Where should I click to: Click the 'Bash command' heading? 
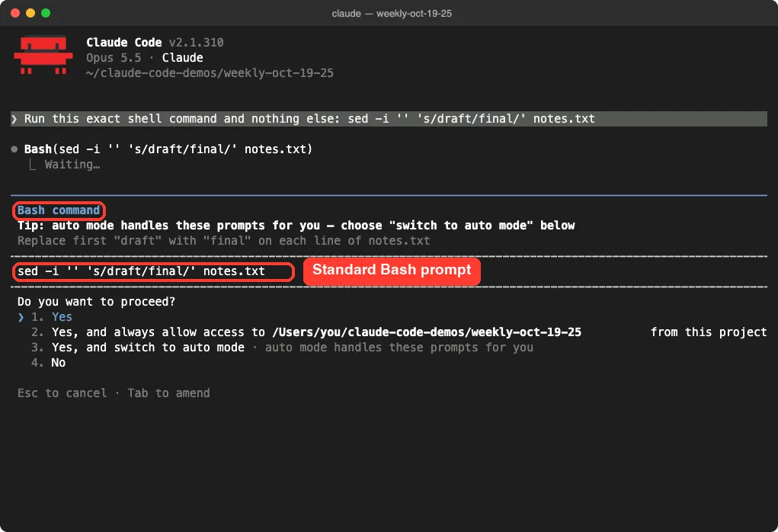59,210
